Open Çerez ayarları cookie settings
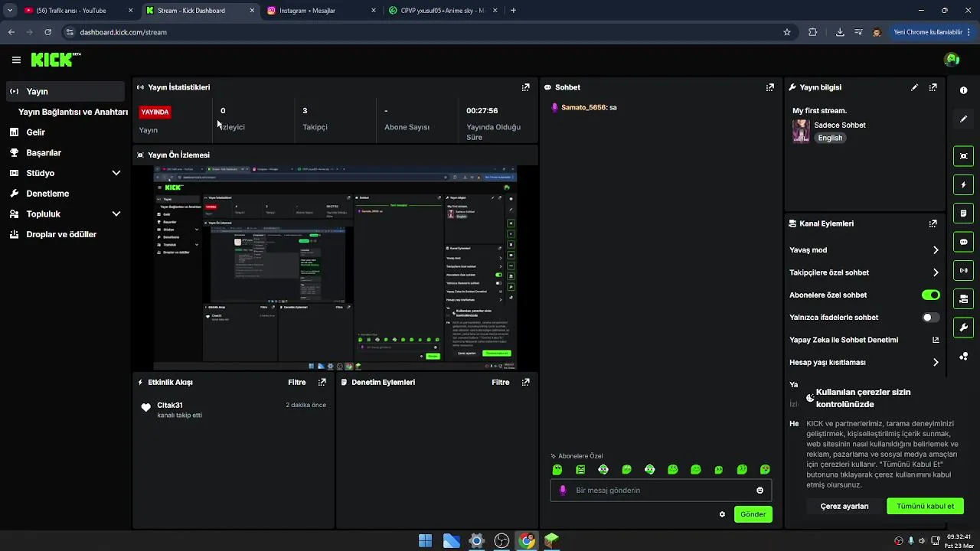 [x=844, y=506]
